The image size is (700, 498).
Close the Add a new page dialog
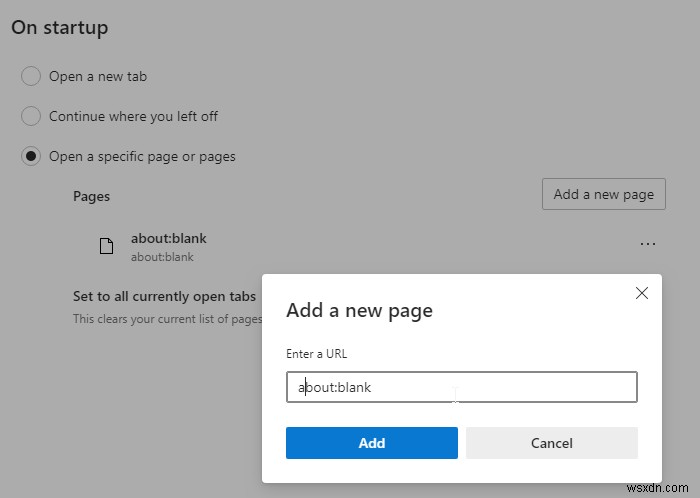tap(642, 293)
